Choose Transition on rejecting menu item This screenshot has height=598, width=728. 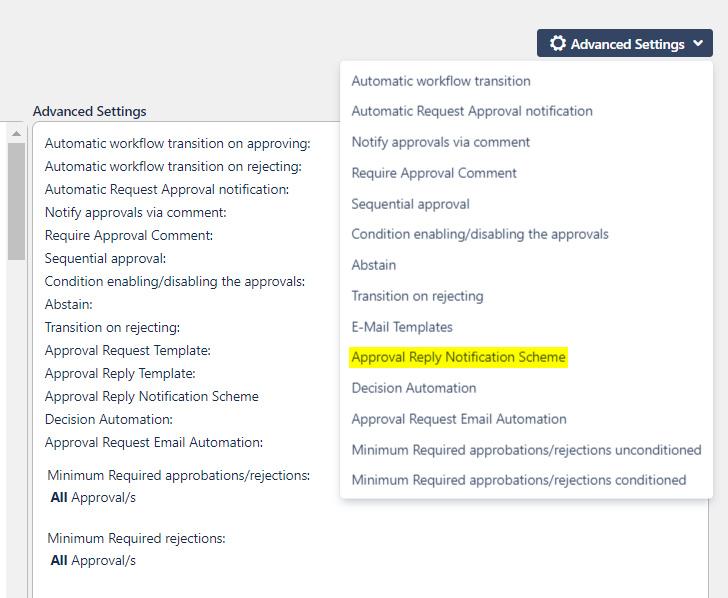coord(417,296)
